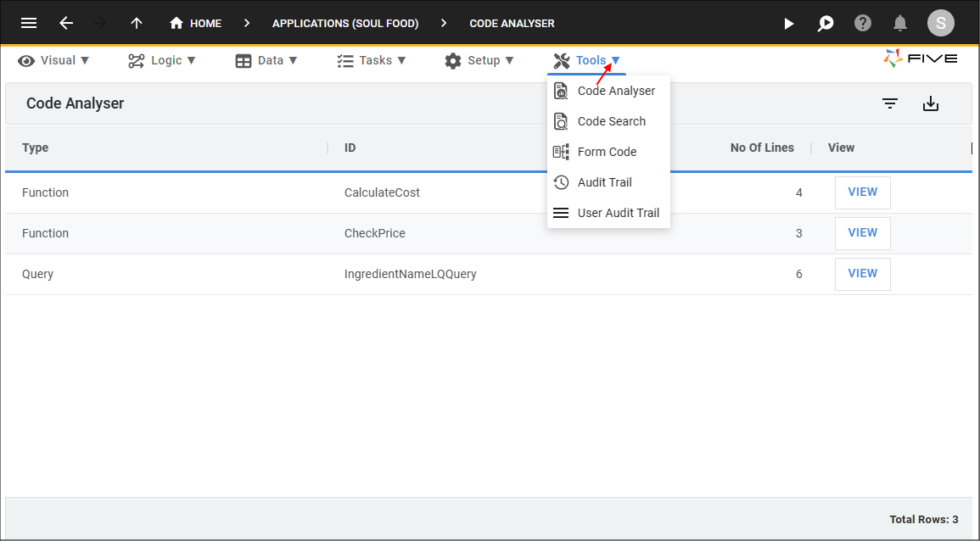Click the Tasks checklist icon
This screenshot has width=980, height=541.
point(345,60)
